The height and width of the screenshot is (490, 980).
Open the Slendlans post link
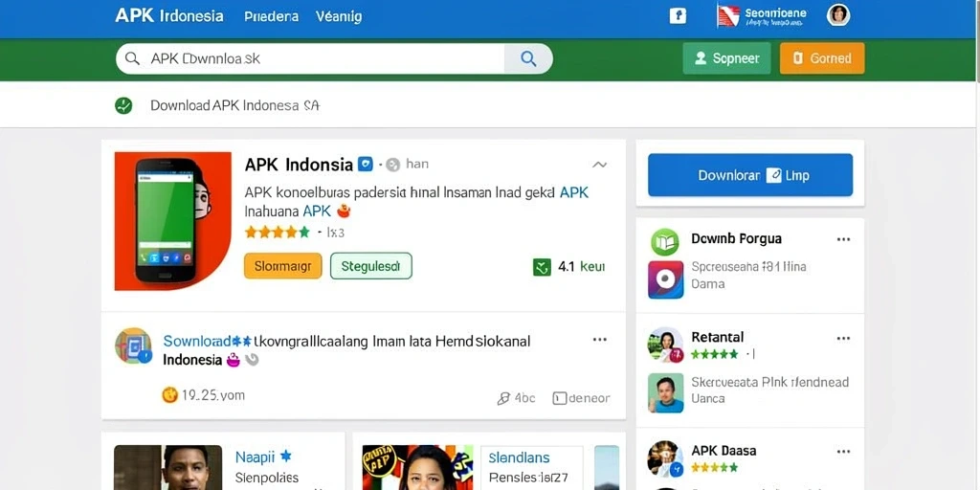click(519, 458)
